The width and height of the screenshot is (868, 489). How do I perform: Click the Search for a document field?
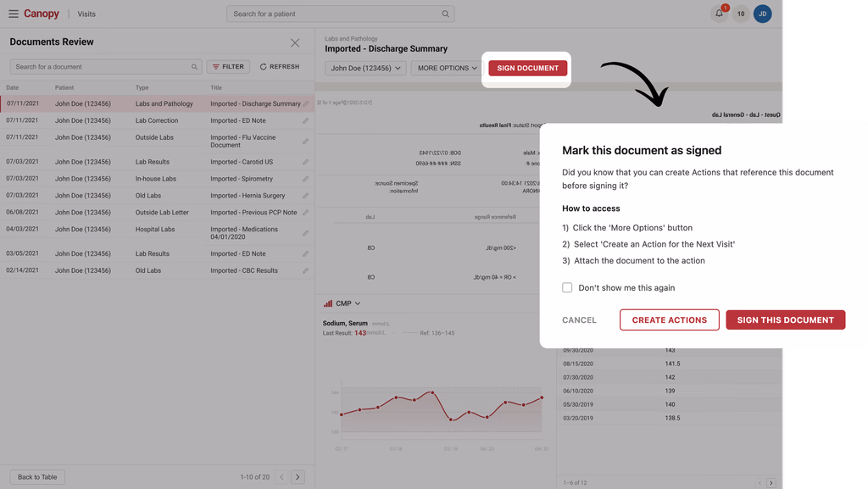[105, 67]
